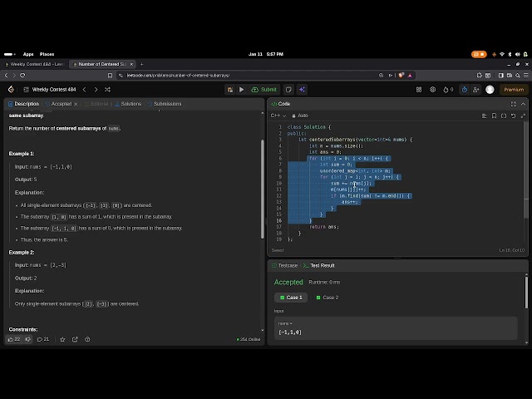
Task: Open the C++ language dropdown
Action: [x=278, y=116]
